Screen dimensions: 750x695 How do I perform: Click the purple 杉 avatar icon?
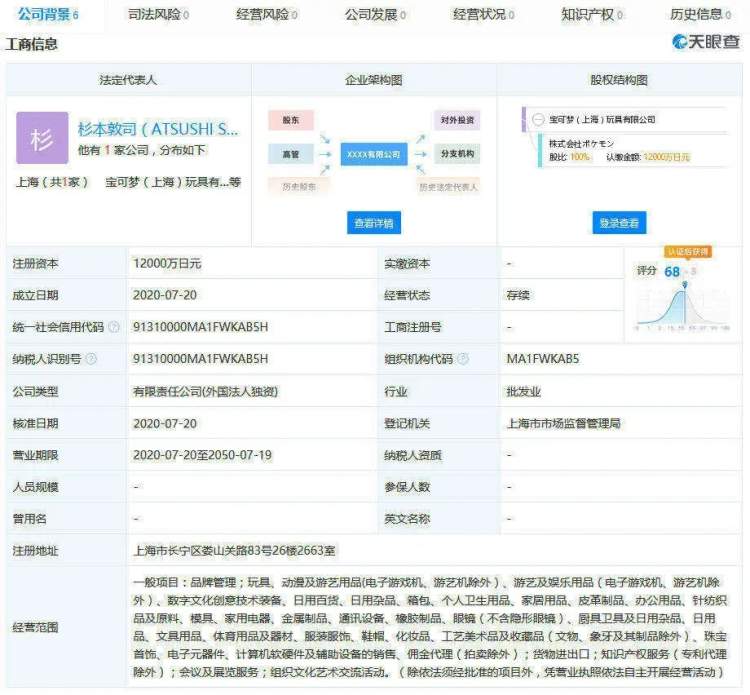pos(42,138)
